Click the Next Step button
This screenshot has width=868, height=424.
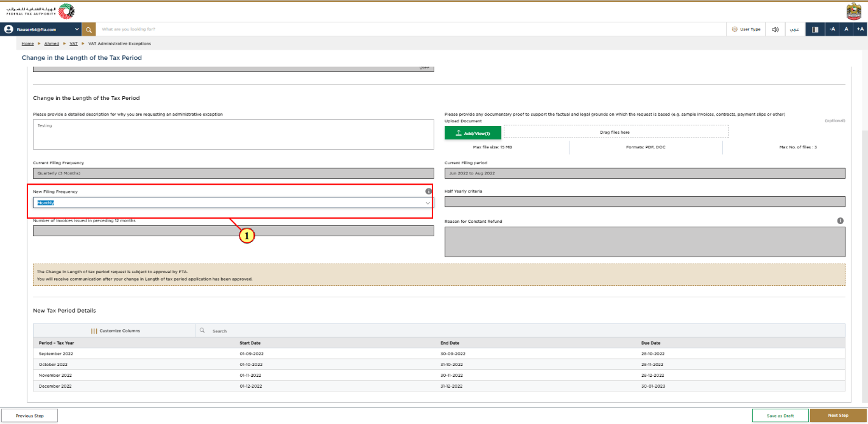[x=838, y=416]
